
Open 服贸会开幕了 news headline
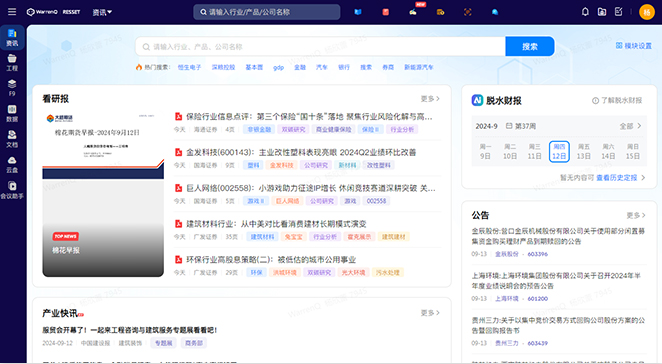tap(129, 330)
